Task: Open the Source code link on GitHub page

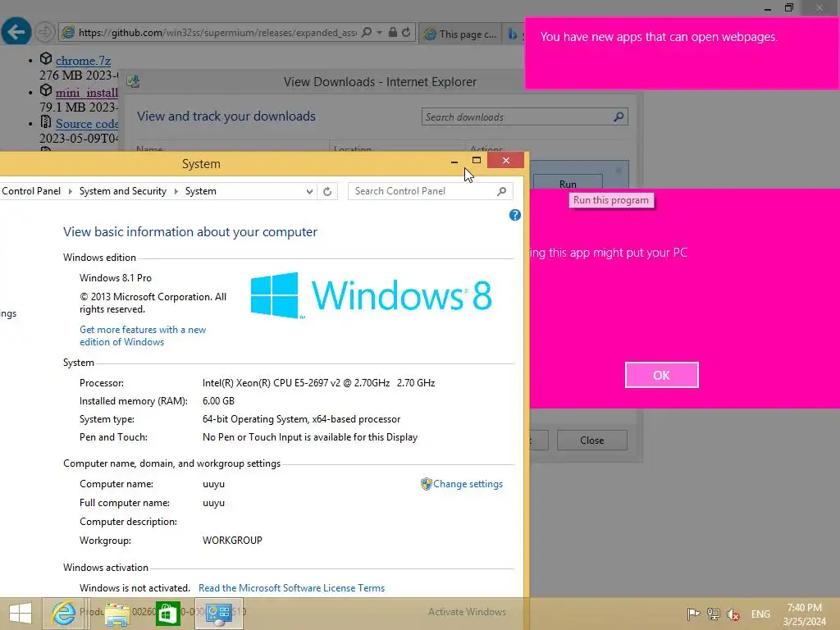Action: 87,124
